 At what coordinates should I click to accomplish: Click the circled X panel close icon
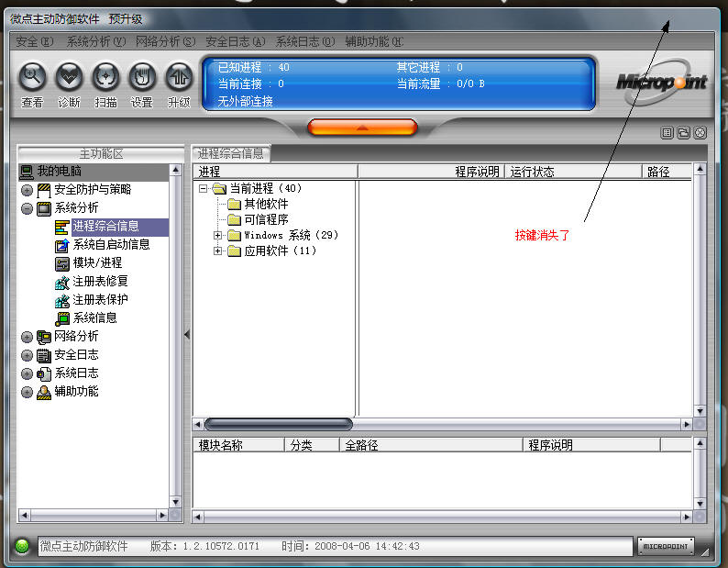(700, 133)
